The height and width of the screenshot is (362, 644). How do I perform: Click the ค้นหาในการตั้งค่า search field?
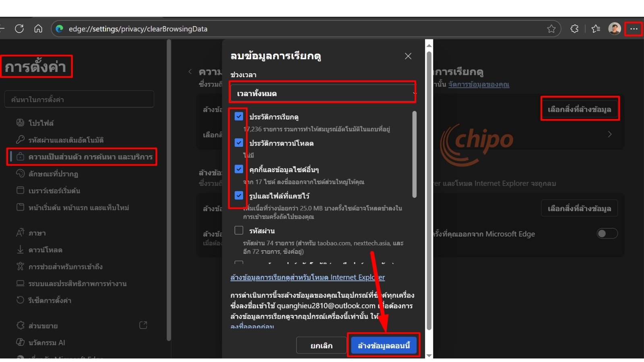pyautogui.click(x=79, y=99)
